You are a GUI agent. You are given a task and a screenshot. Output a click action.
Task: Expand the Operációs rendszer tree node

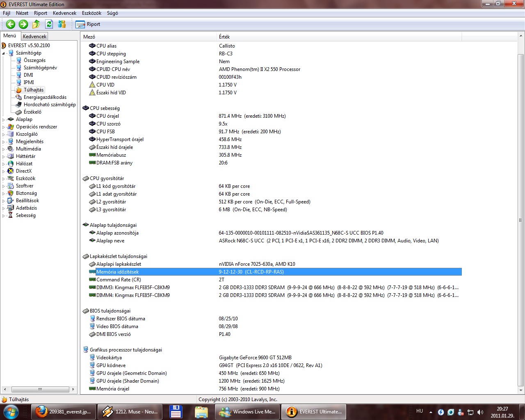(4, 127)
